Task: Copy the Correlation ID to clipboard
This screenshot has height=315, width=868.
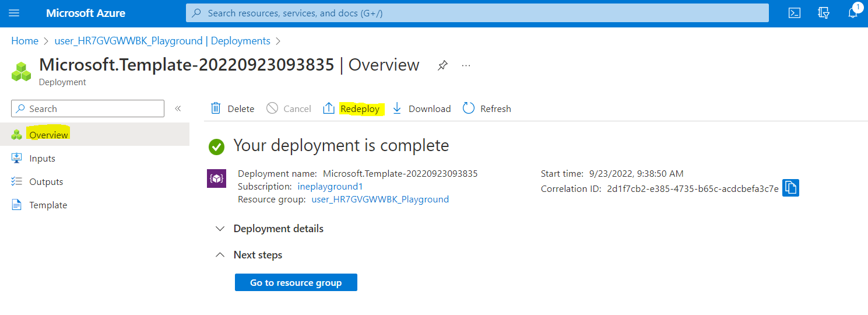Action: pos(790,188)
